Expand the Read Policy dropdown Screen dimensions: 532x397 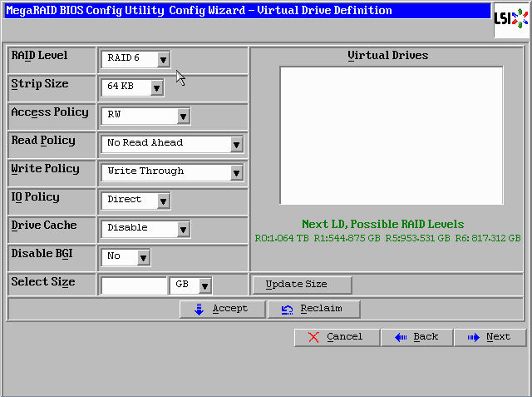[x=236, y=144]
